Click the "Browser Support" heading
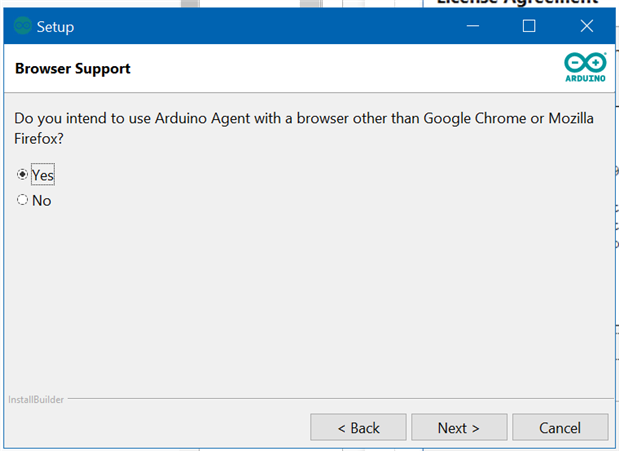The image size is (619, 451). click(73, 69)
